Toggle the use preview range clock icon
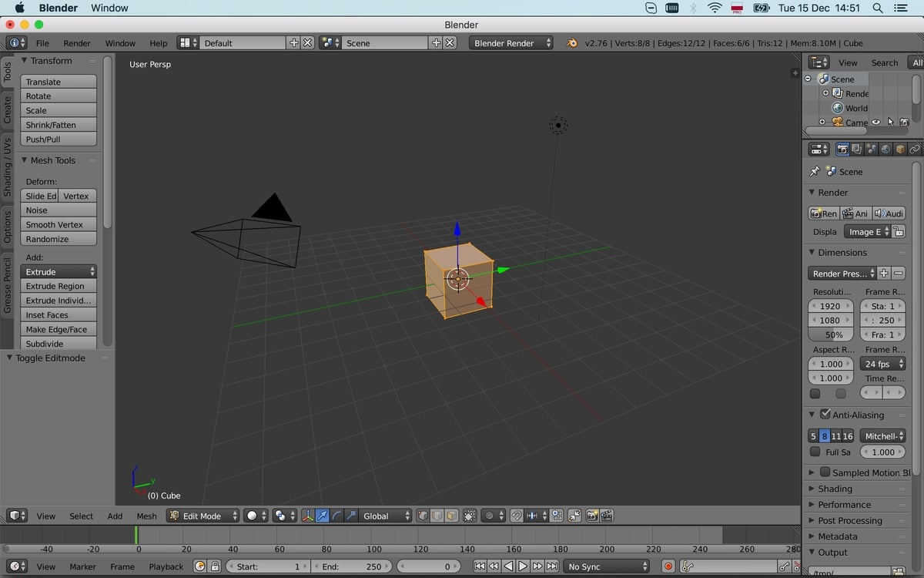The image size is (924, 578). (x=199, y=566)
